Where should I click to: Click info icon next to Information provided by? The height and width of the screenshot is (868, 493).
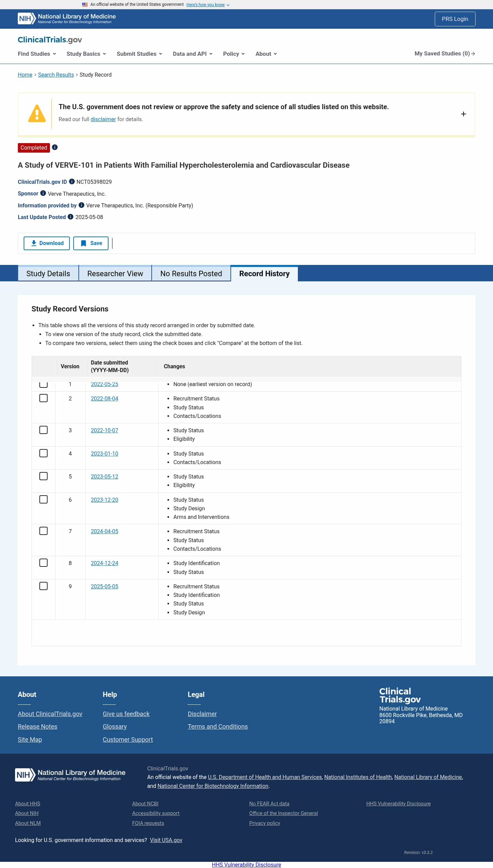[81, 205]
